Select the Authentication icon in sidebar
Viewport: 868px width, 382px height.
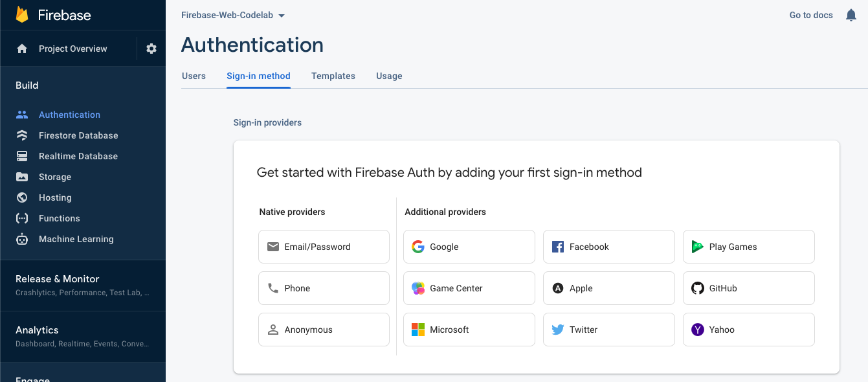point(21,115)
